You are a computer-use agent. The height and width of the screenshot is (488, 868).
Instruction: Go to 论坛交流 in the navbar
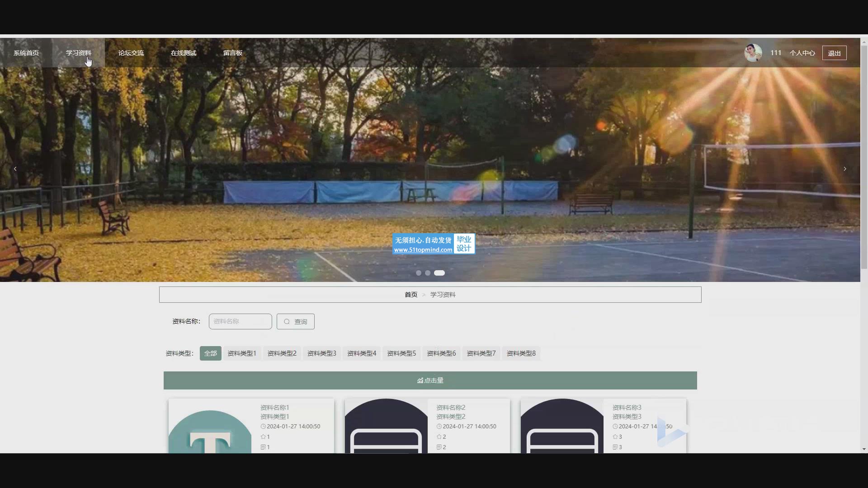[131, 53]
